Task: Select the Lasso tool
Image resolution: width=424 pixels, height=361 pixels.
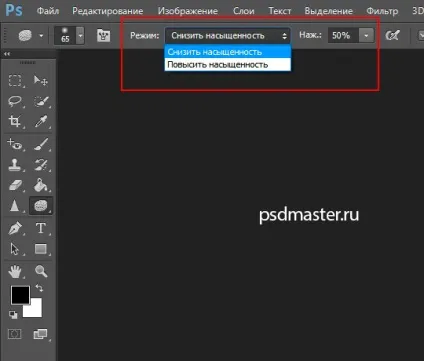Action: pos(15,101)
